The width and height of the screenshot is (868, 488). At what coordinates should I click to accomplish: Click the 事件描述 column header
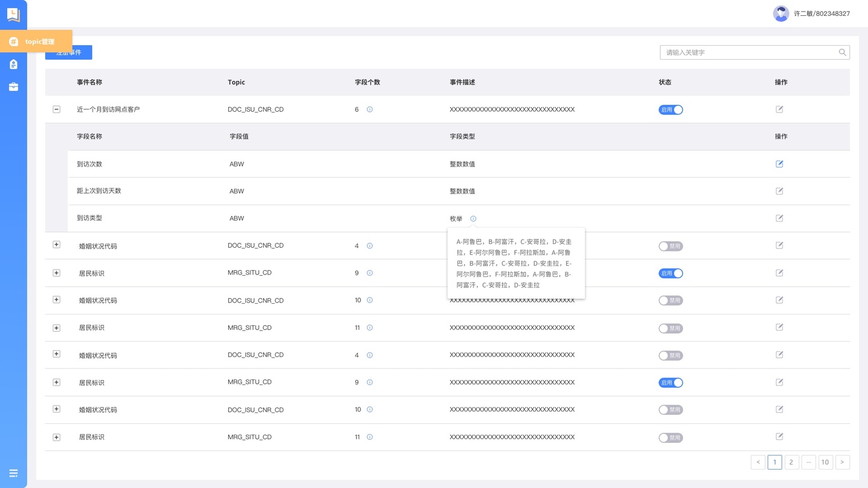coord(463,82)
